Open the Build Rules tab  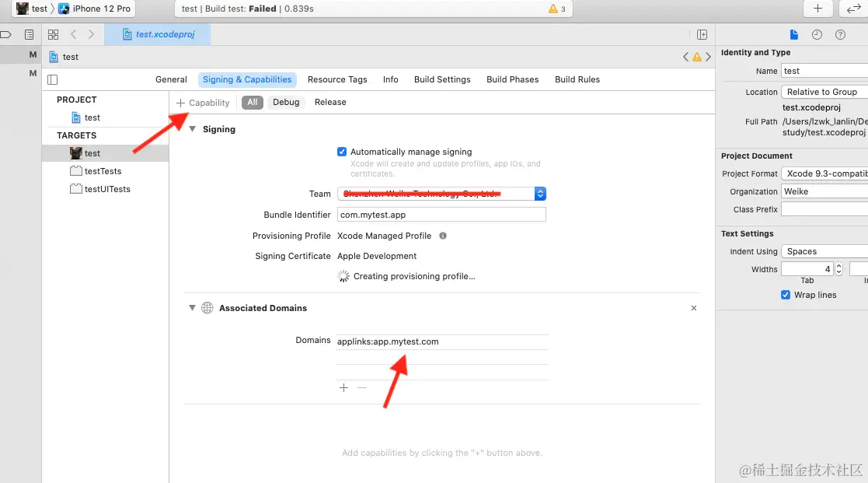[577, 79]
